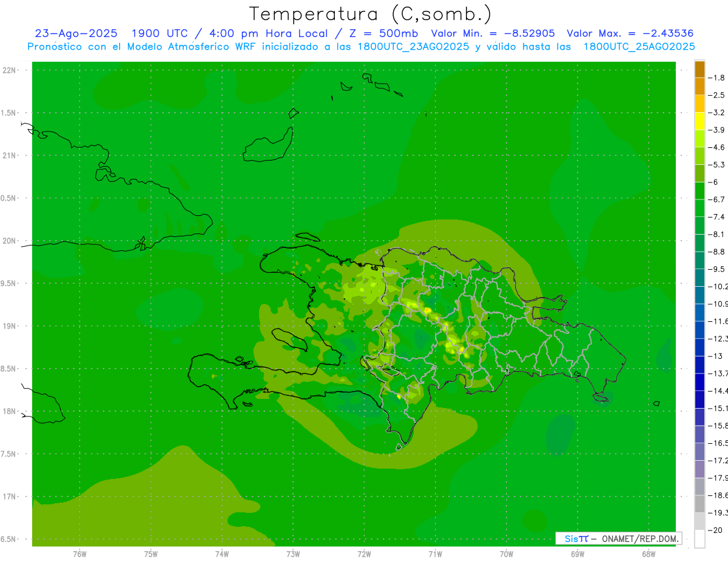Click the "70W" longitude label
This screenshot has height=562, width=728.
pyautogui.click(x=507, y=554)
